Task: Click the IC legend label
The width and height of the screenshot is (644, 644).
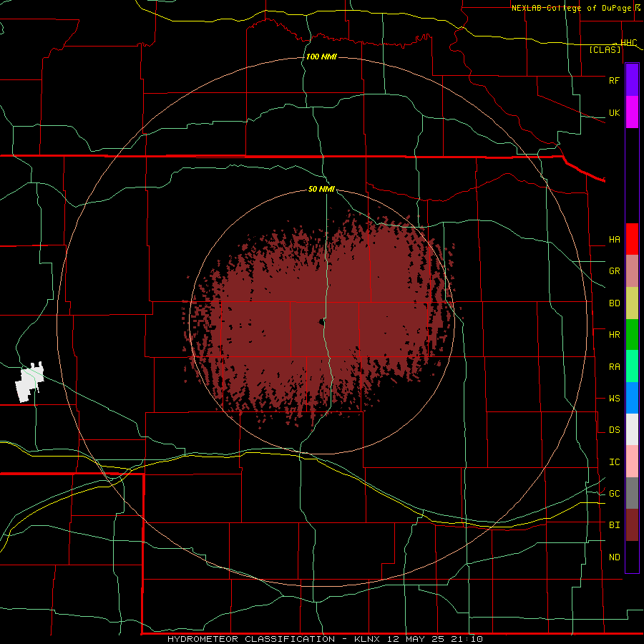Action: 614,462
